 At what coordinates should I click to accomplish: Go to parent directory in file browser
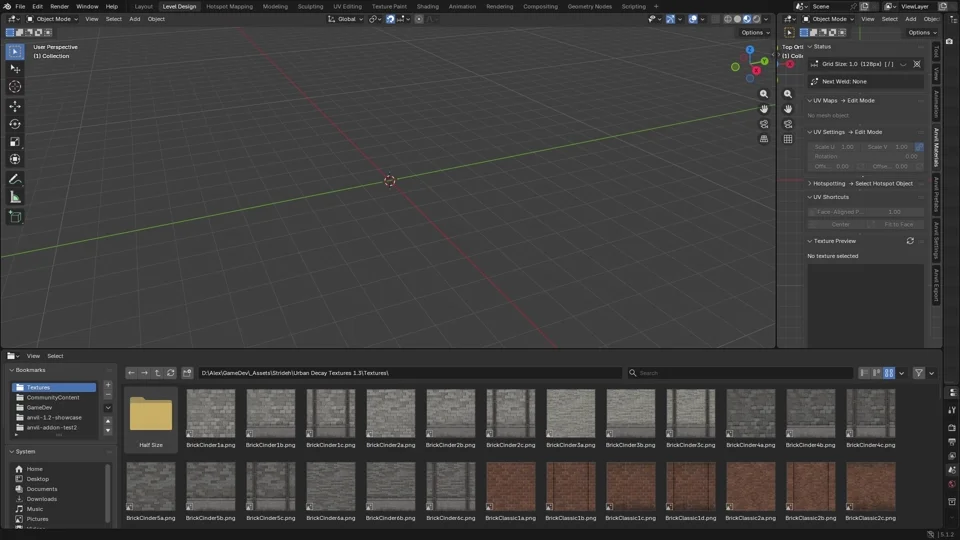(158, 373)
